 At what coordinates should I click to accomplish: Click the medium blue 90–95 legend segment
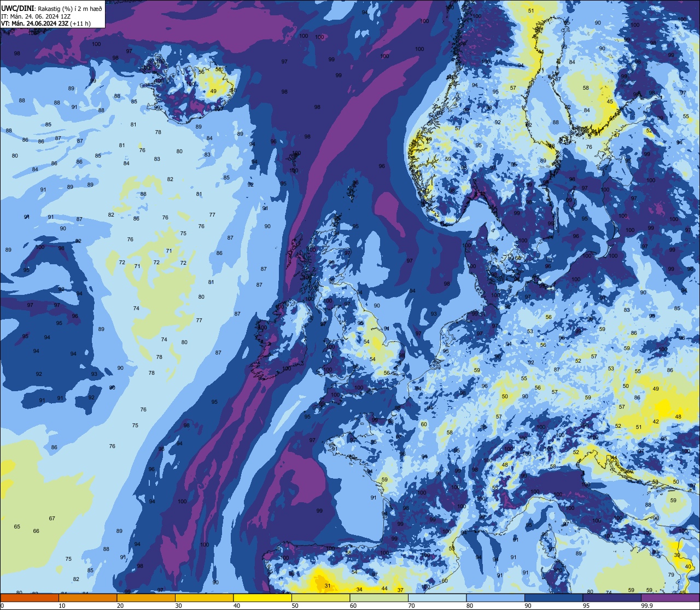(x=553, y=598)
